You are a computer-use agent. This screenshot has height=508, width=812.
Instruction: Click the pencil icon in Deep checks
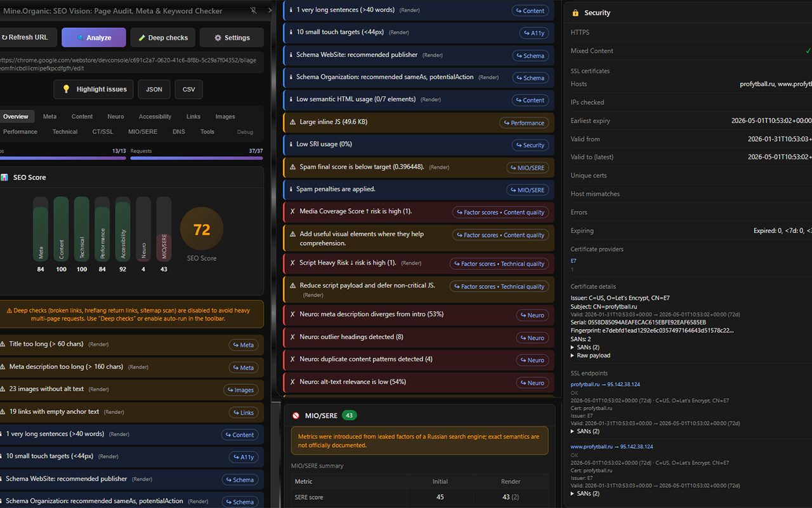pos(141,37)
